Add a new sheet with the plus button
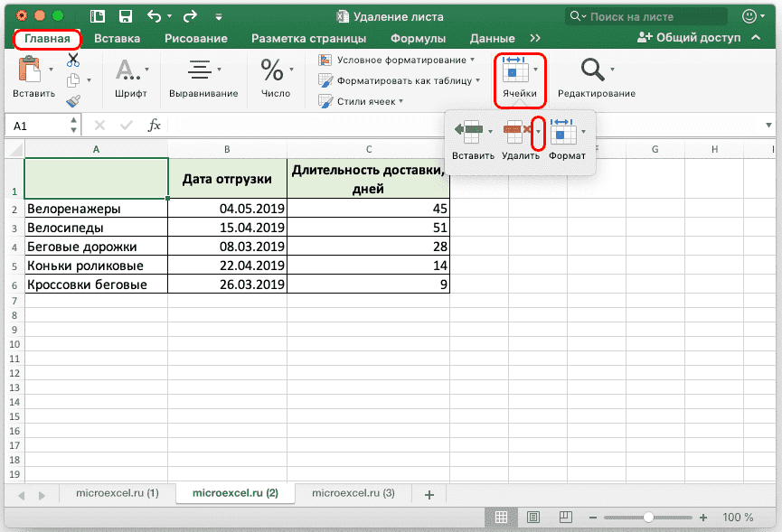 coord(429,494)
